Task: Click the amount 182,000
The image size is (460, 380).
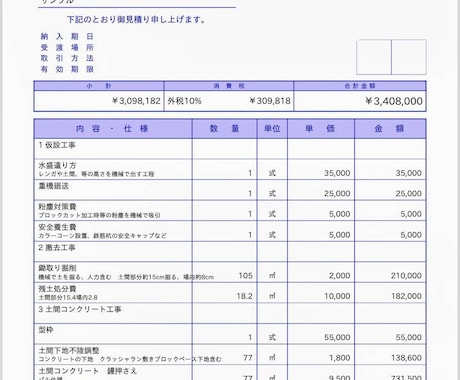Action: pyautogui.click(x=406, y=296)
